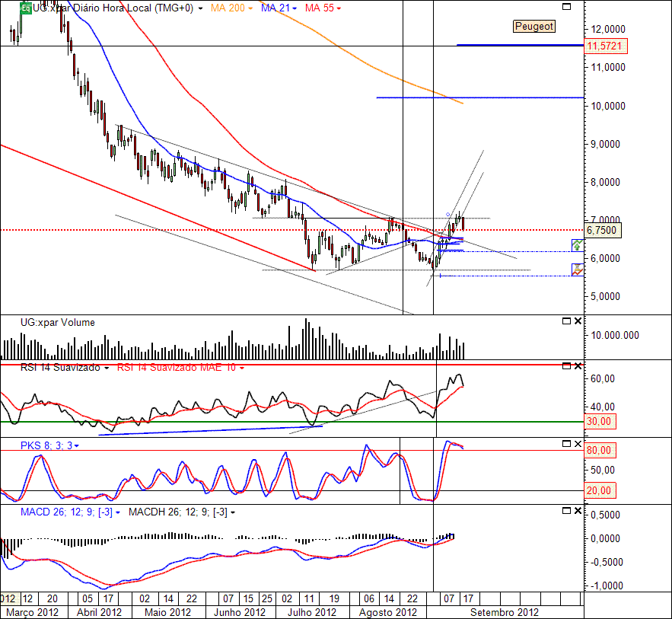Click the red MA 55 label
This screenshot has width=672, height=619.
[320, 8]
